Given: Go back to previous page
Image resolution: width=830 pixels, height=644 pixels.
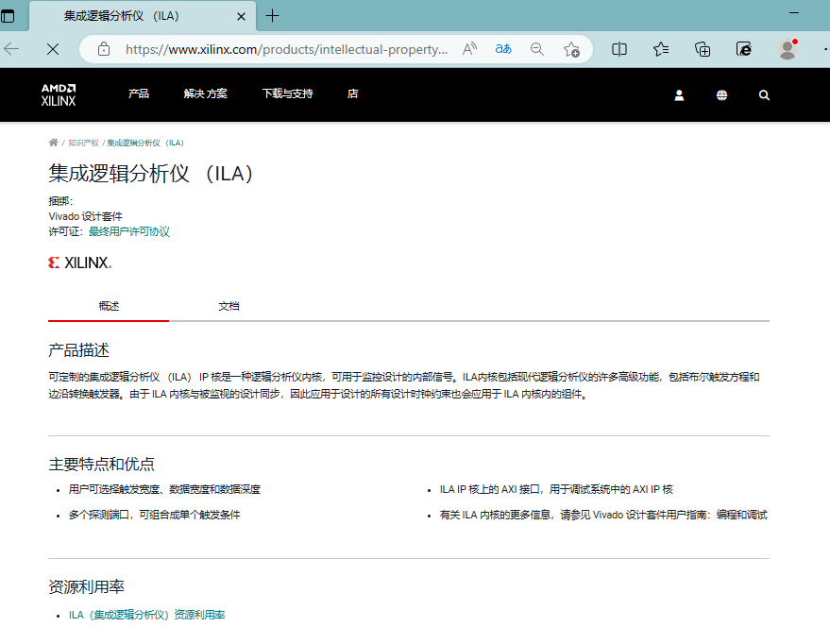Looking at the screenshot, I should click(11, 49).
